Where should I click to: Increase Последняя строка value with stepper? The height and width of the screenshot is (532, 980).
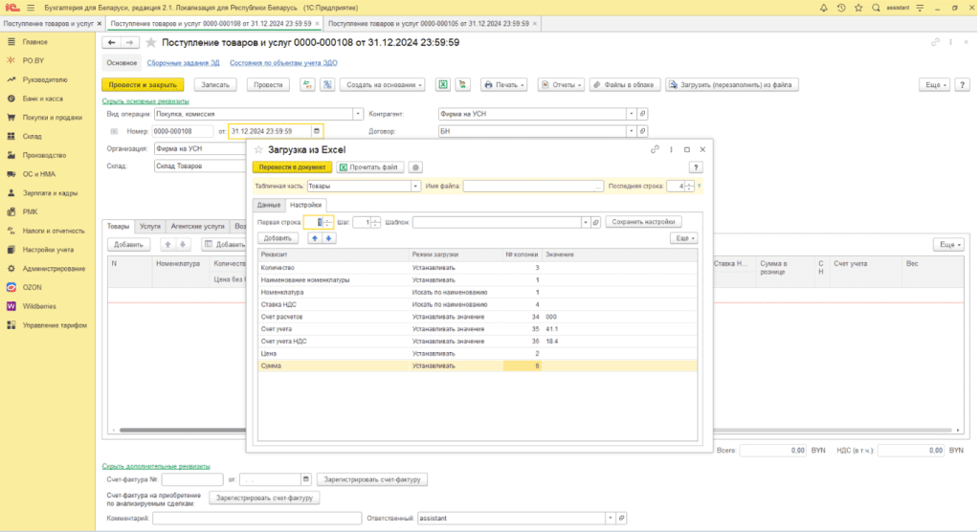[690, 183]
